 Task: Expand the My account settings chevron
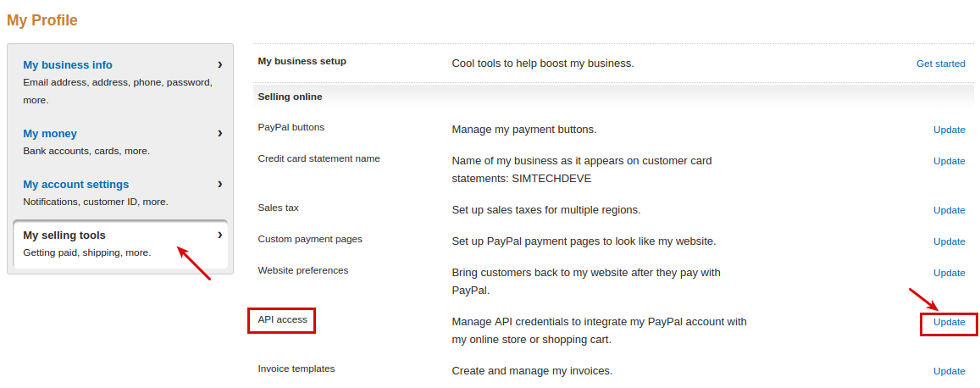coord(220,185)
